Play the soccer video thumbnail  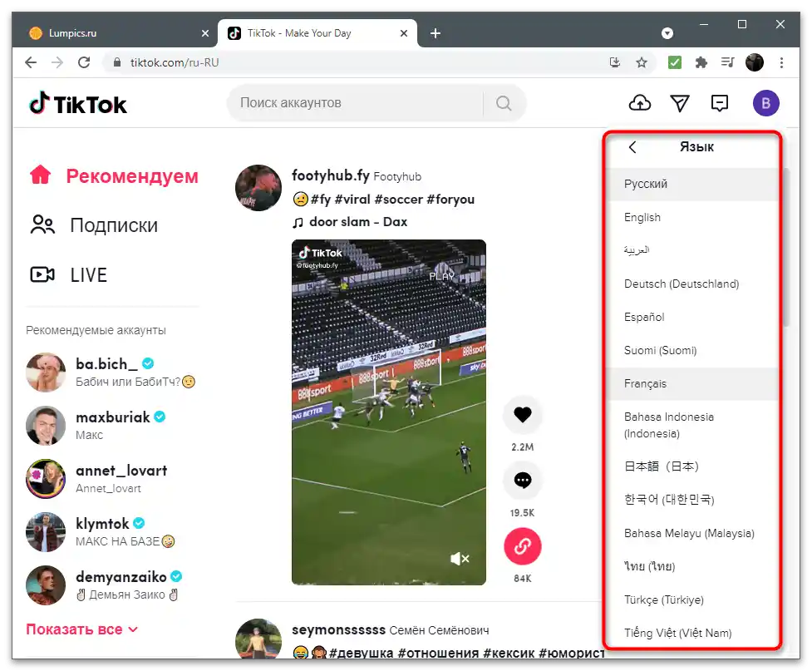point(389,412)
